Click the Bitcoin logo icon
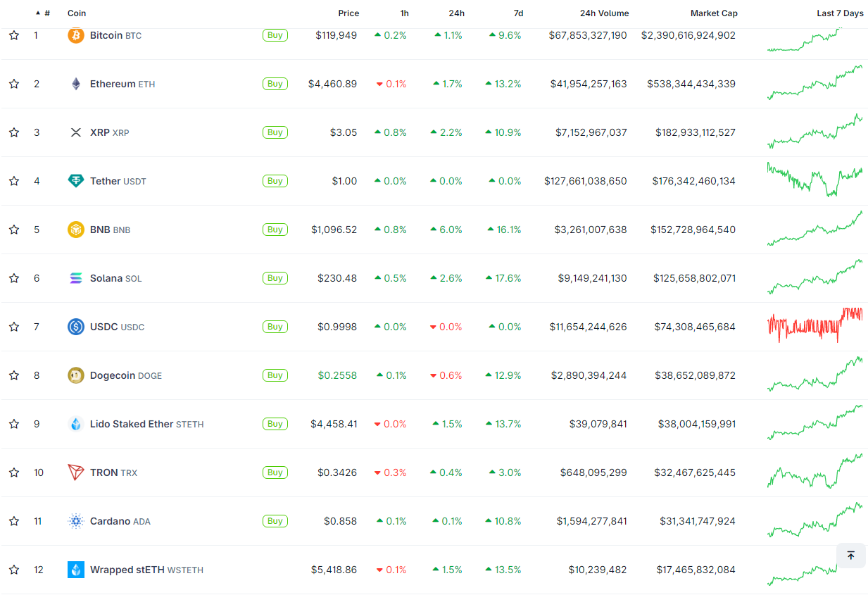Image resolution: width=868 pixels, height=595 pixels. (x=75, y=35)
